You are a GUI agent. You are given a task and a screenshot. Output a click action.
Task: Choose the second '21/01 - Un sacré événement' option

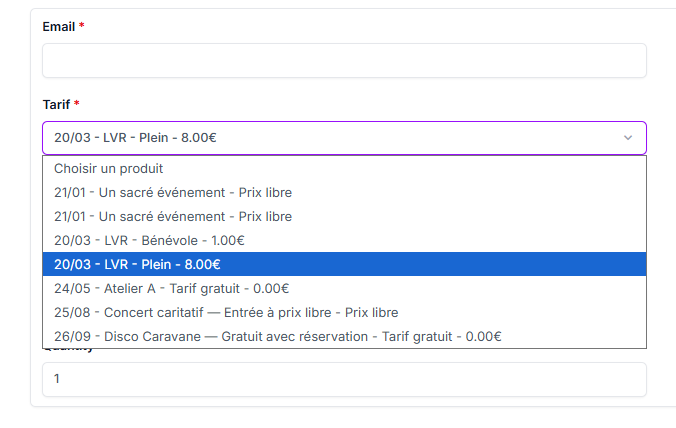click(x=173, y=216)
